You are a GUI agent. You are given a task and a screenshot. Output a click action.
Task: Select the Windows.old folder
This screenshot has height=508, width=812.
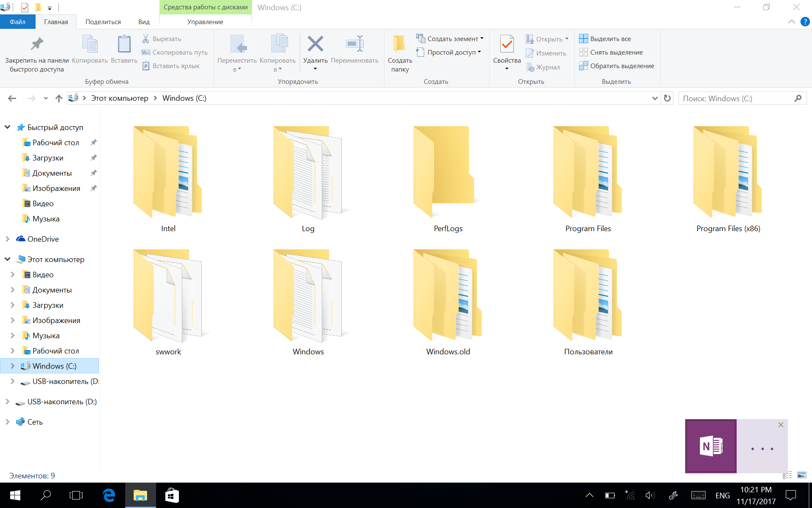(448, 302)
